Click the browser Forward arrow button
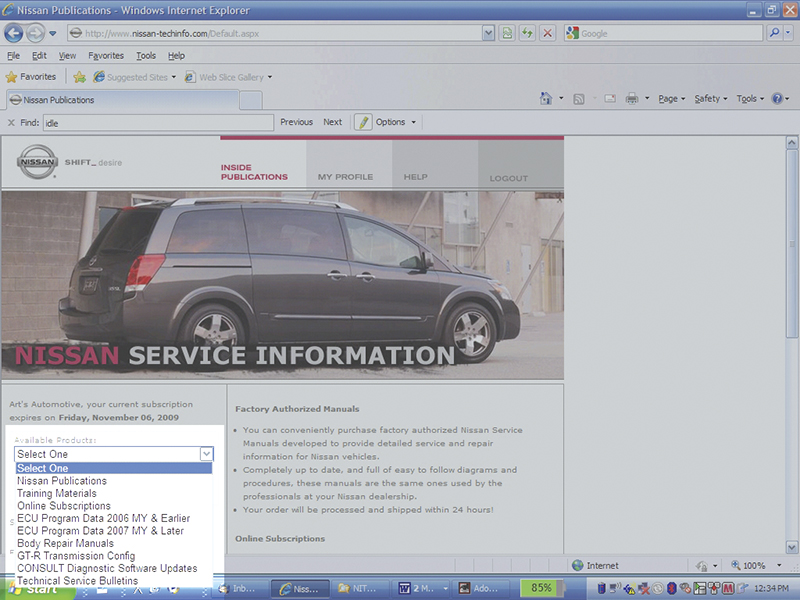Image resolution: width=800 pixels, height=600 pixels. coord(35,34)
